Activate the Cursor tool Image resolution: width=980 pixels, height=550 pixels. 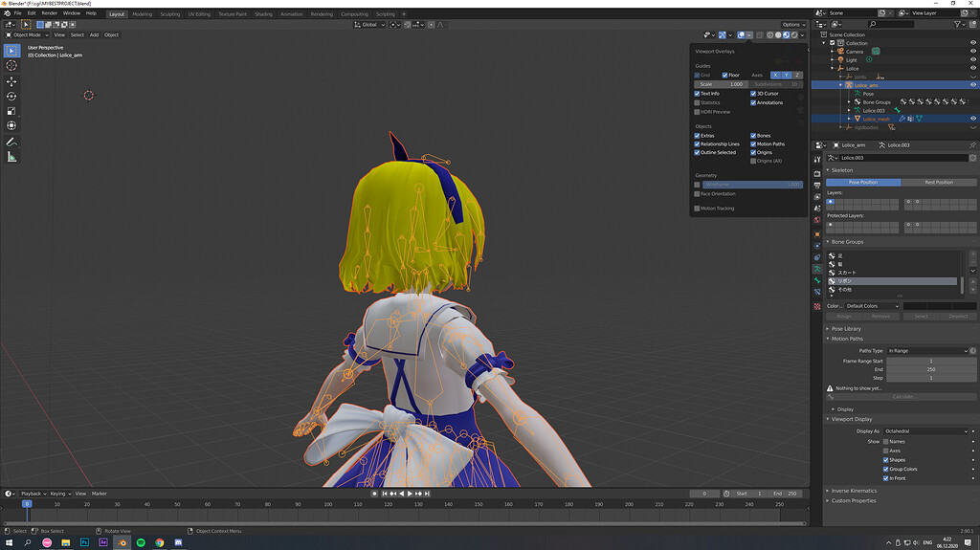[11, 65]
